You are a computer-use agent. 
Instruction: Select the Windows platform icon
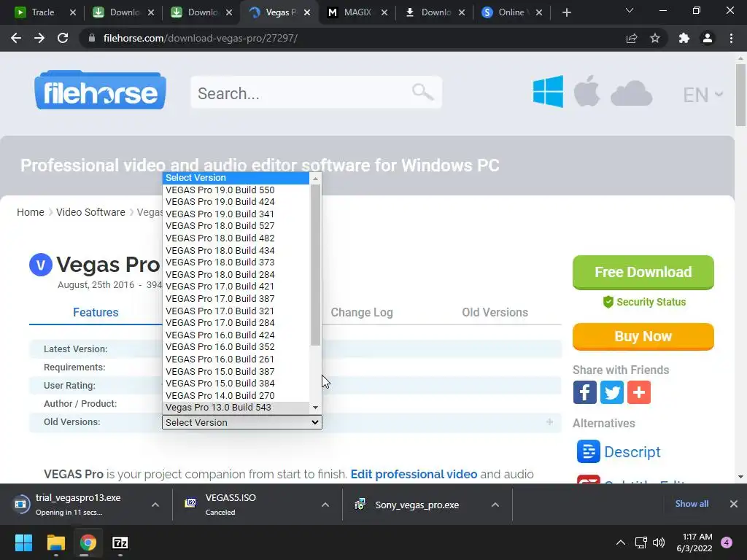(x=548, y=91)
